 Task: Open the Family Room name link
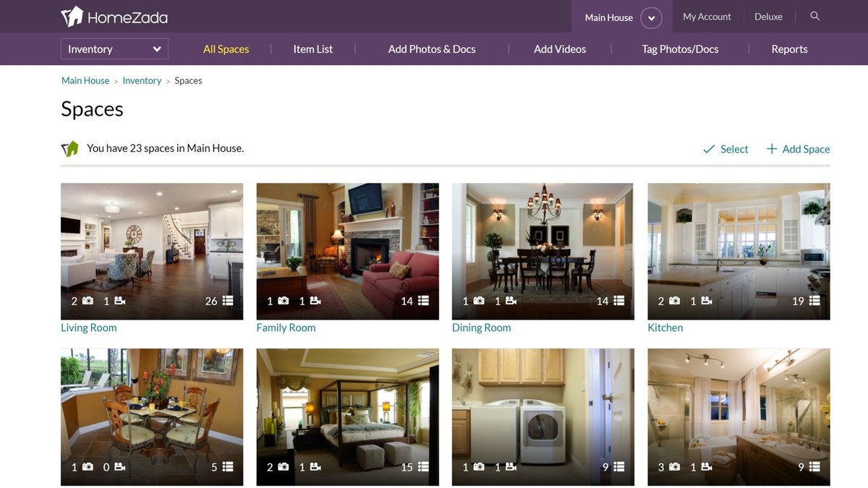[286, 328]
